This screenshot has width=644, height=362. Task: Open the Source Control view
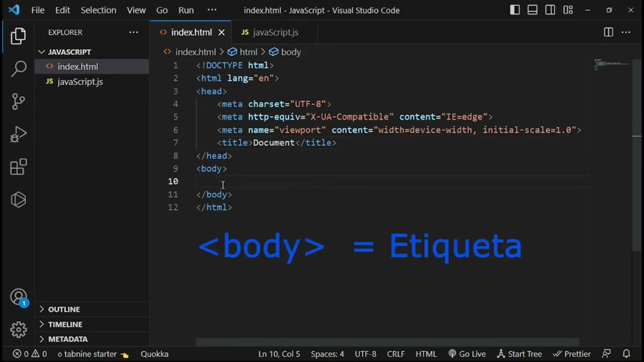click(19, 102)
